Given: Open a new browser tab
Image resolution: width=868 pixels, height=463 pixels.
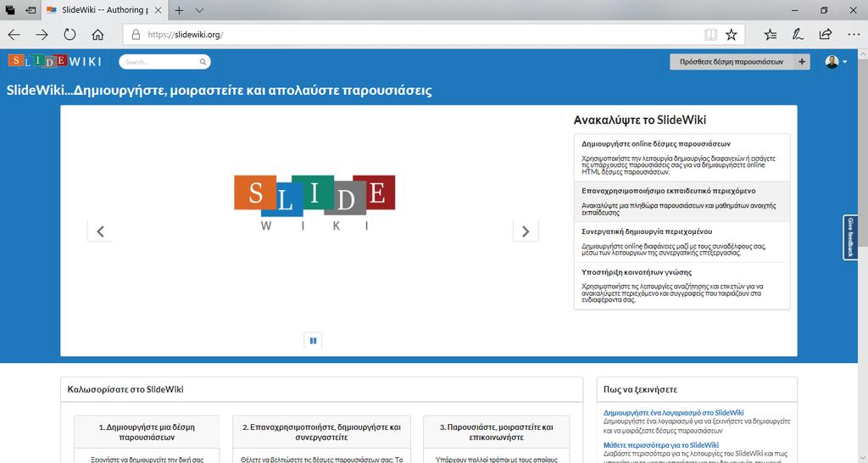Looking at the screenshot, I should coord(179,10).
